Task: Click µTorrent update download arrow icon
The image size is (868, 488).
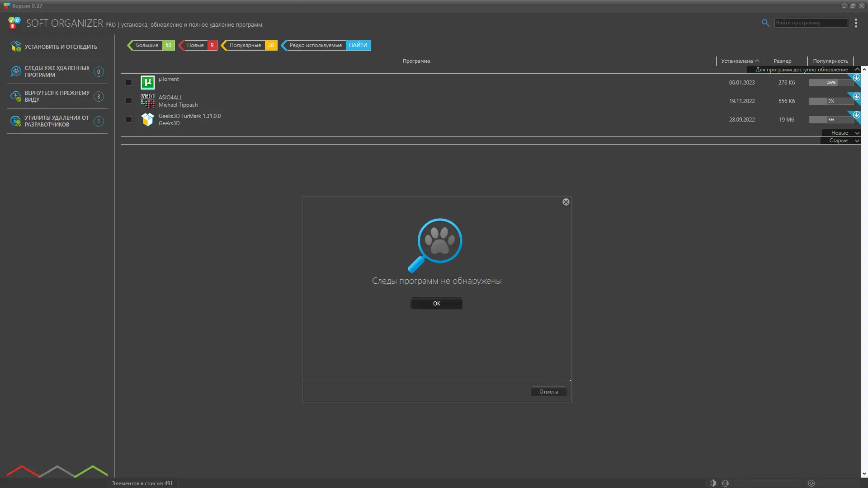Action: tap(856, 78)
